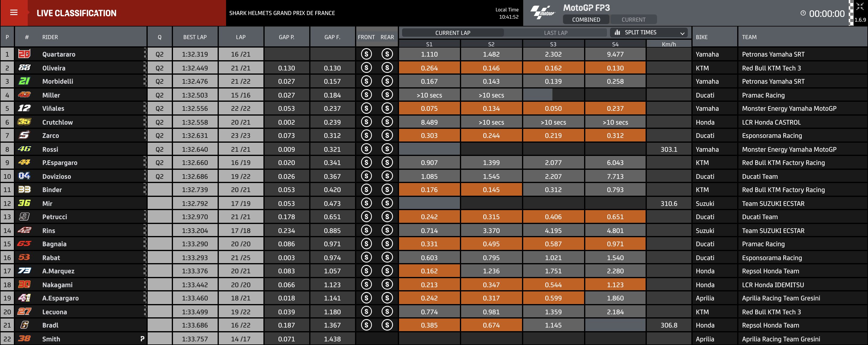Switch to COMBINED classification view
This screenshot has height=345, width=868.
click(586, 20)
